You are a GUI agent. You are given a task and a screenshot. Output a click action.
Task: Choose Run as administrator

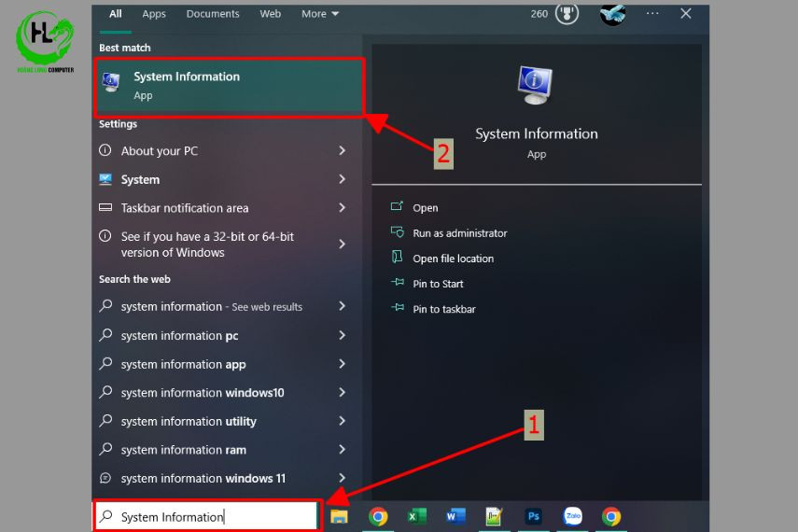click(x=459, y=233)
